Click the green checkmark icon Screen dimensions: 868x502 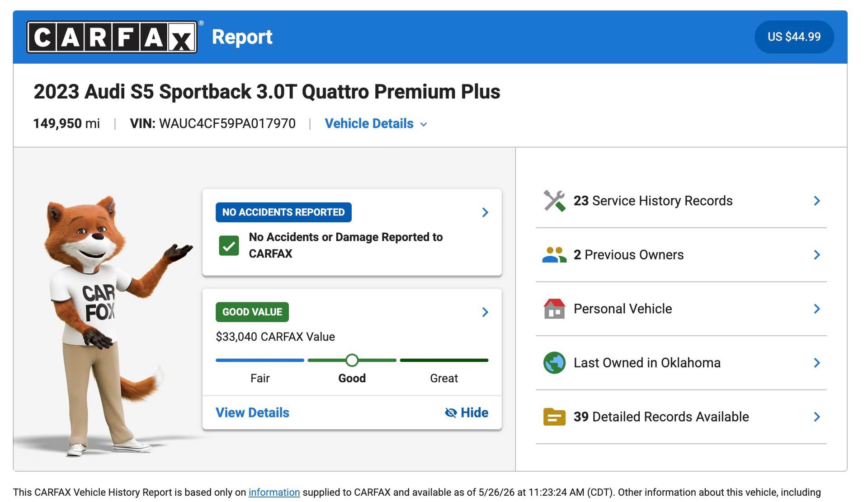229,246
